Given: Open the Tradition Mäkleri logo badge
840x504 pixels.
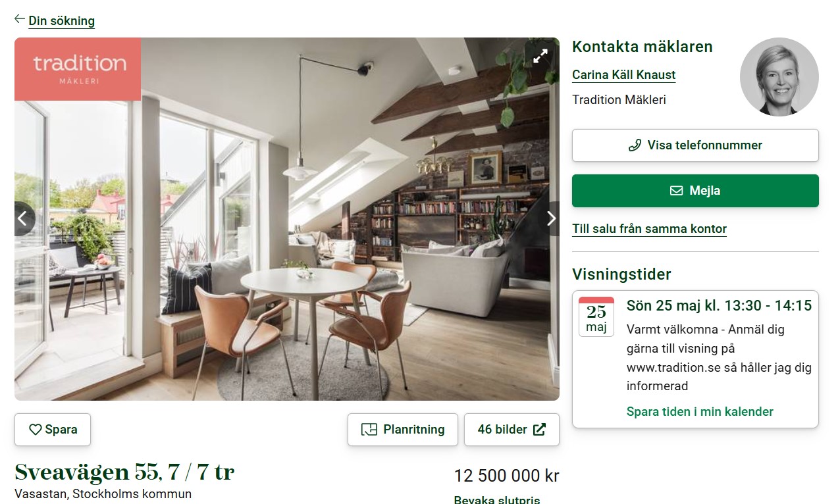Looking at the screenshot, I should [78, 69].
